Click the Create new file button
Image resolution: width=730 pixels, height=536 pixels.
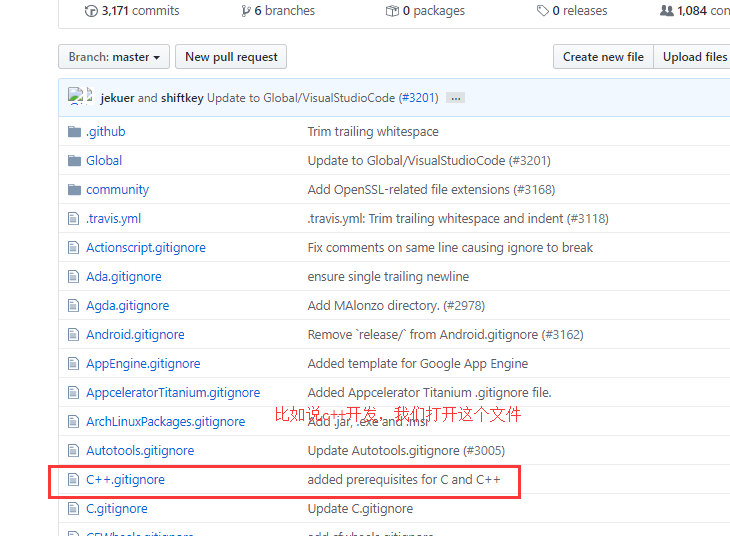click(x=603, y=57)
